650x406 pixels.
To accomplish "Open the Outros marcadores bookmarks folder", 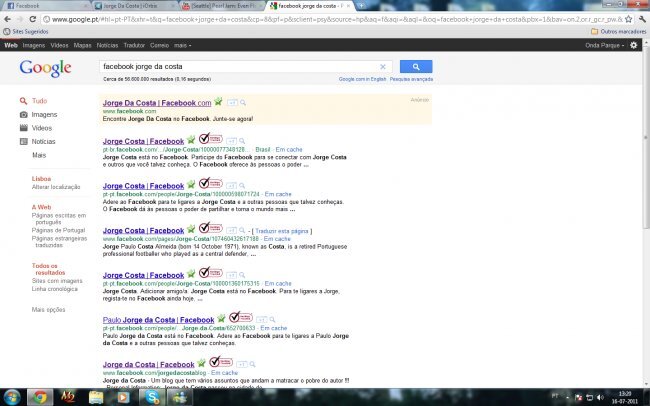I will (618, 32).
